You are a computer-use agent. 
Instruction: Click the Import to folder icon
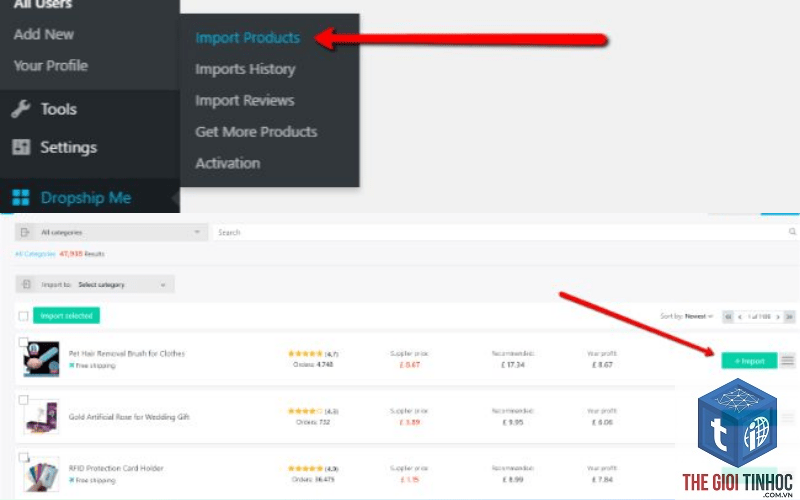pos(27,284)
